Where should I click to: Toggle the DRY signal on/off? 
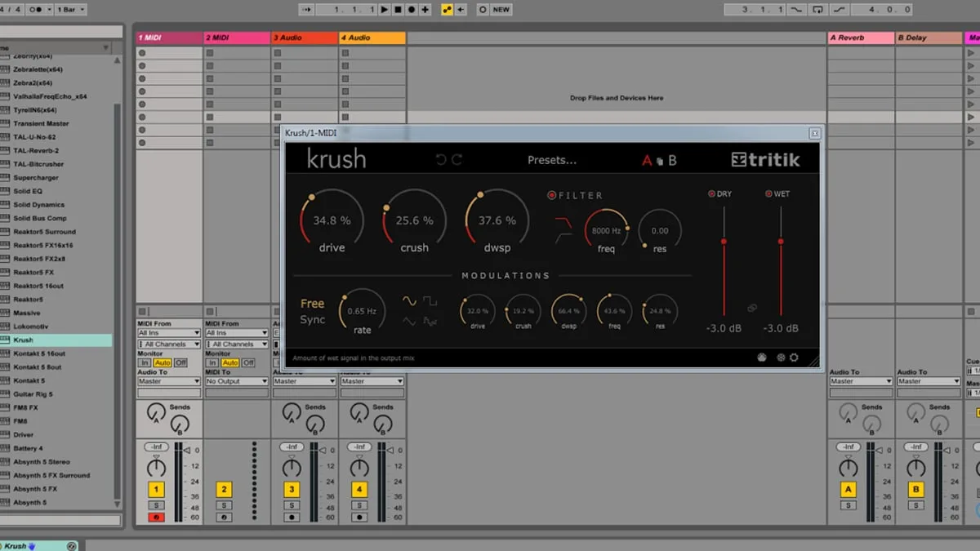(711, 194)
